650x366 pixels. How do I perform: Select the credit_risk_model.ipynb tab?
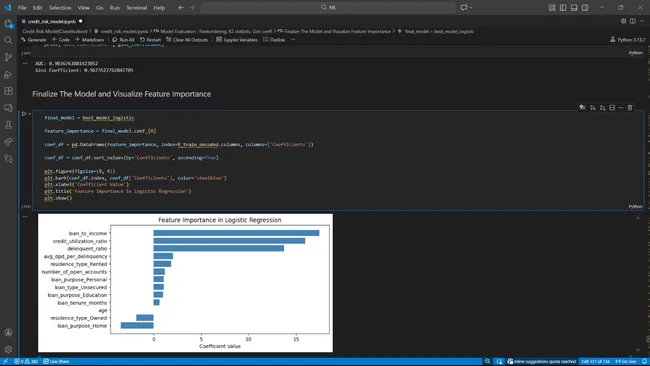point(52,21)
